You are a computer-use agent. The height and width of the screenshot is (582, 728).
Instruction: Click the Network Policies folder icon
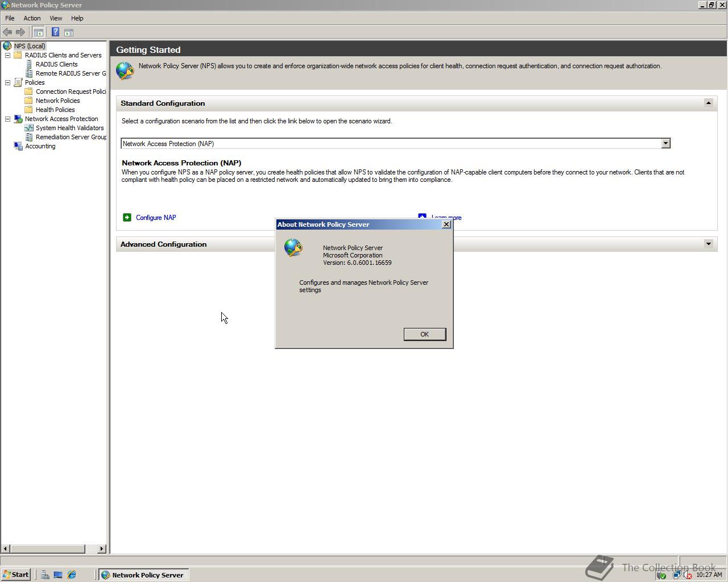(29, 101)
